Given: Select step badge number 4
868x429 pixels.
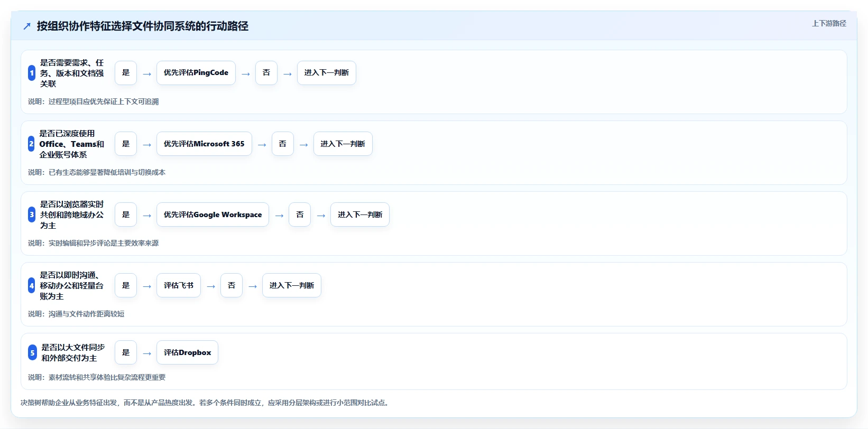Looking at the screenshot, I should 31,285.
